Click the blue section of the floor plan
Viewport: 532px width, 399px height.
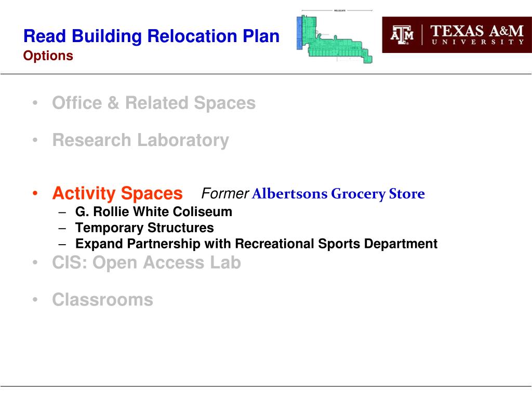(299, 33)
